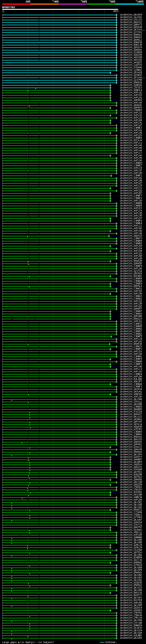
Task: Click the red 20% identity legend segment
Action: (16, 4)
